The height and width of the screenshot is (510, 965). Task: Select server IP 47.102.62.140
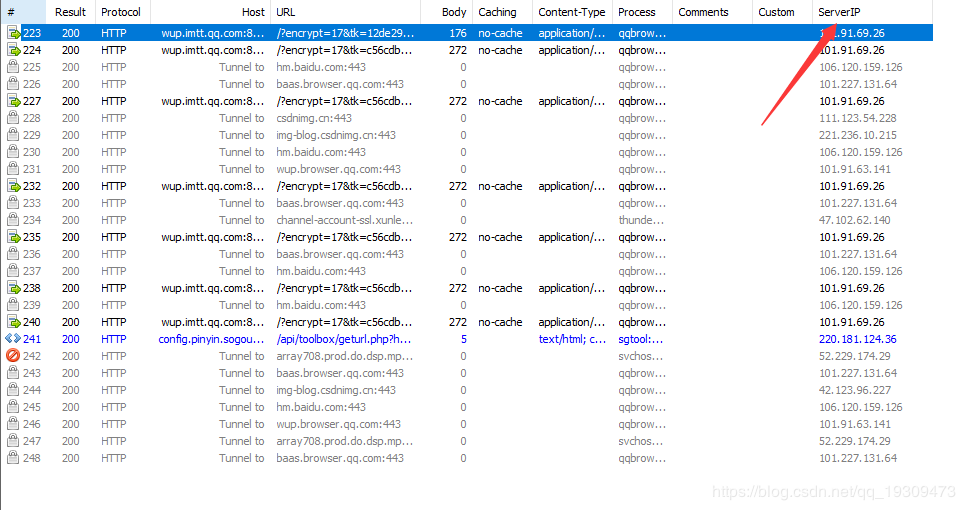point(854,220)
